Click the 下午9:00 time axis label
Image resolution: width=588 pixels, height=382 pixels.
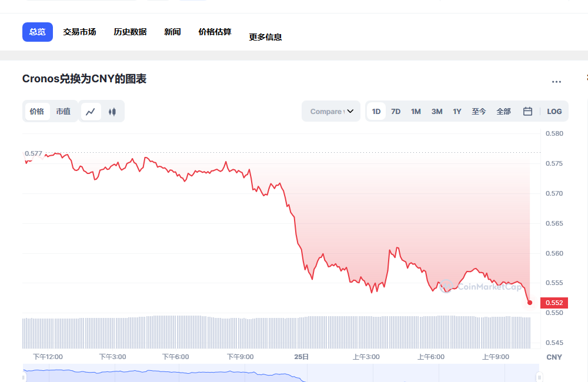(x=240, y=357)
